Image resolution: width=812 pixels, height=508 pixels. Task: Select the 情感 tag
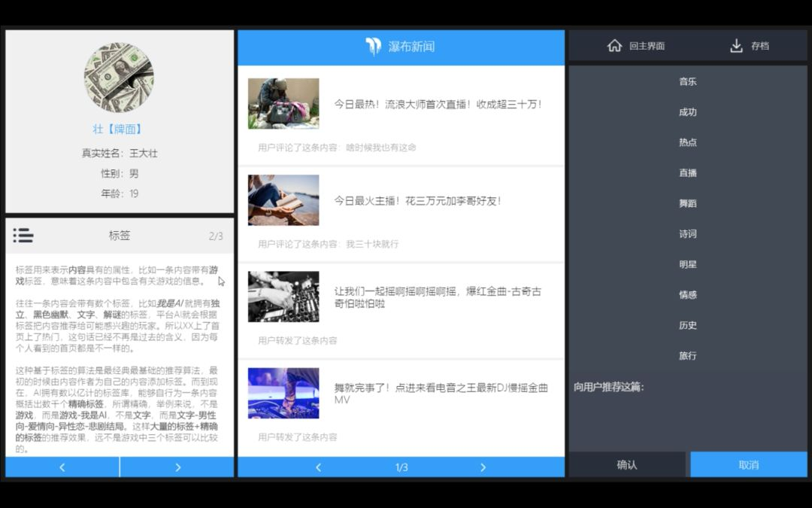pyautogui.click(x=688, y=294)
